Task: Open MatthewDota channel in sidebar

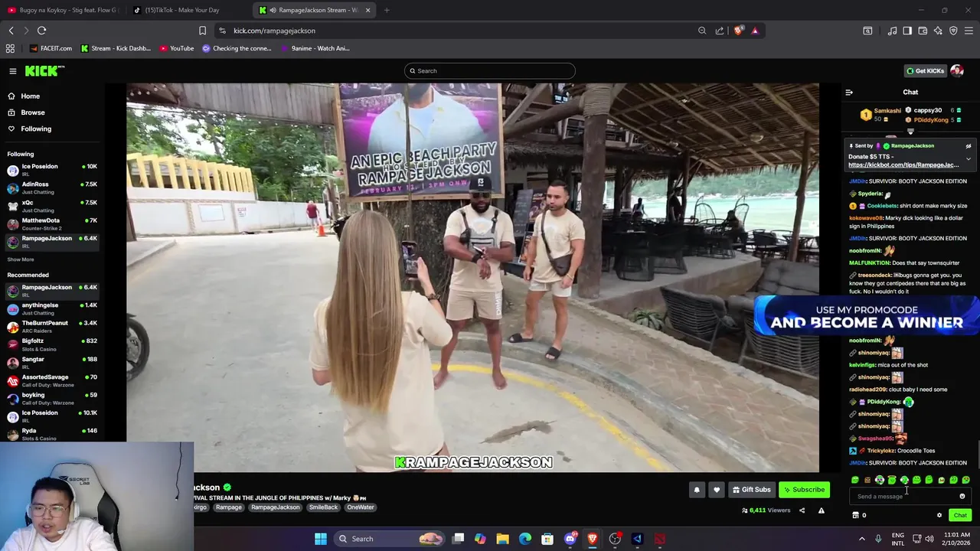Action: pyautogui.click(x=52, y=223)
